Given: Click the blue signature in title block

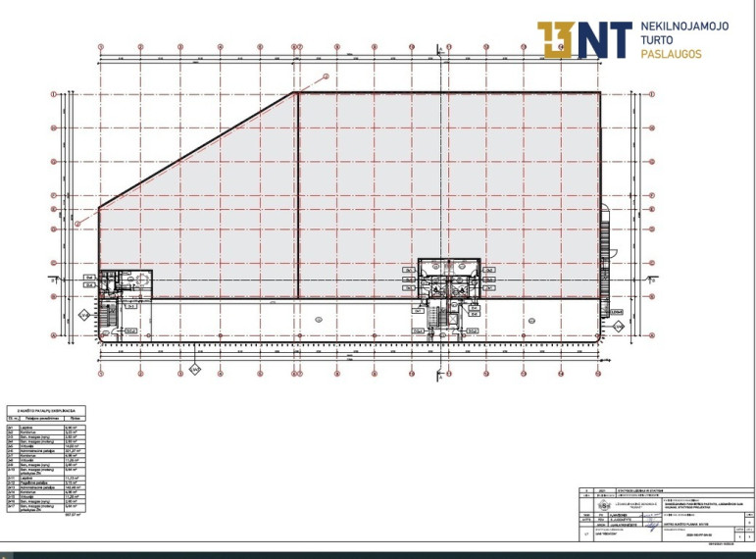Looking at the screenshot, I should (x=652, y=525).
